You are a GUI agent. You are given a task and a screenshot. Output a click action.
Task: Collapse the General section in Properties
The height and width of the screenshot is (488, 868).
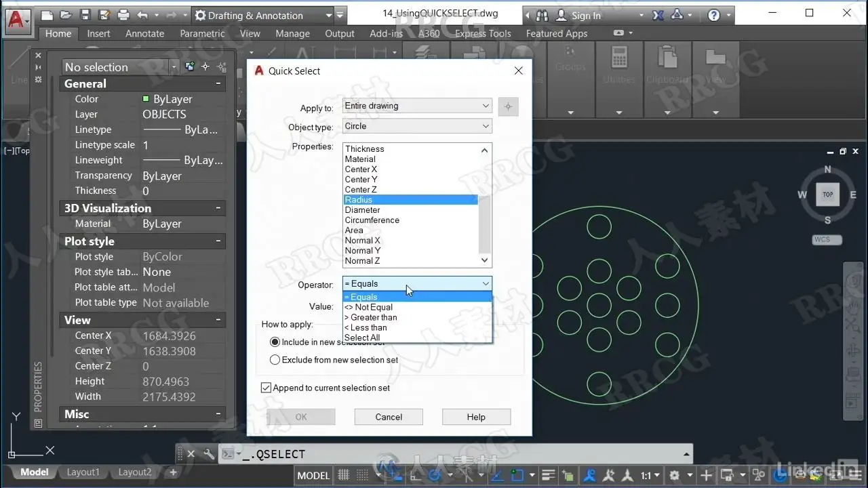pos(218,83)
